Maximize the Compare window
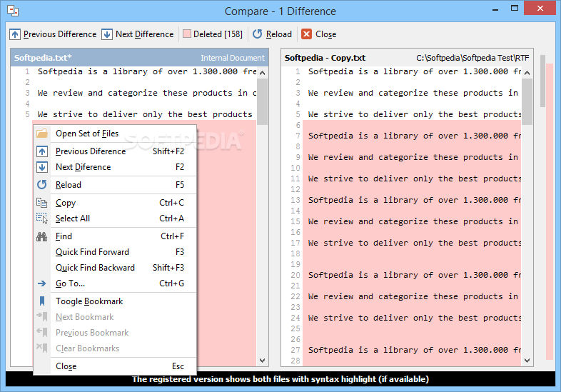 pyautogui.click(x=515, y=9)
